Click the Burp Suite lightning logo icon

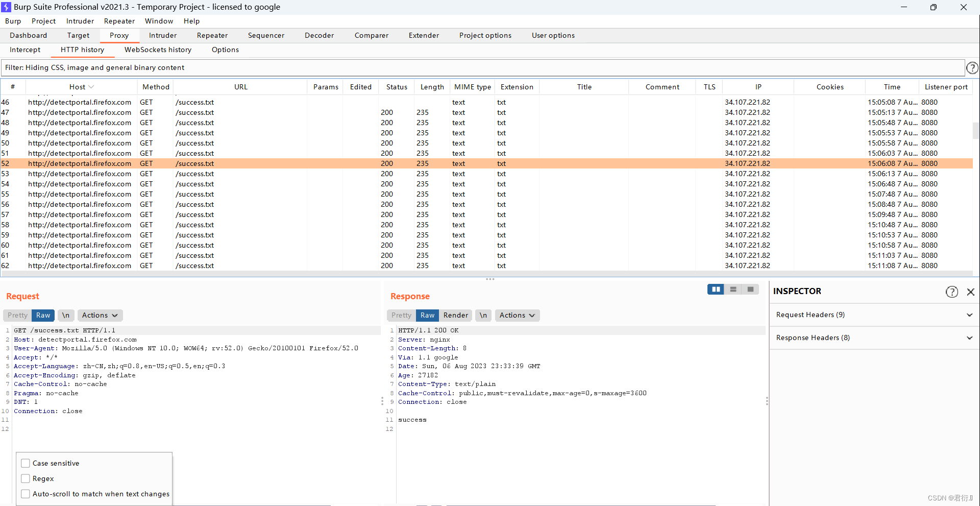coord(6,7)
